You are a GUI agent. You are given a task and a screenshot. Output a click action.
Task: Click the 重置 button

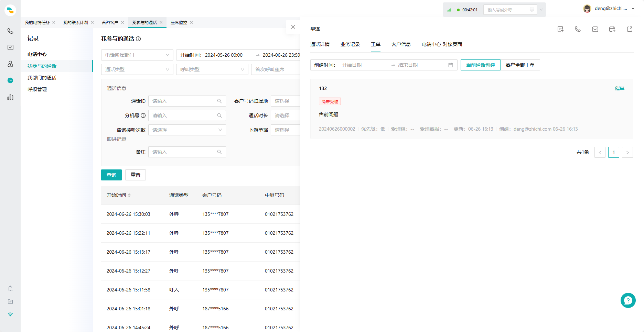(x=136, y=175)
